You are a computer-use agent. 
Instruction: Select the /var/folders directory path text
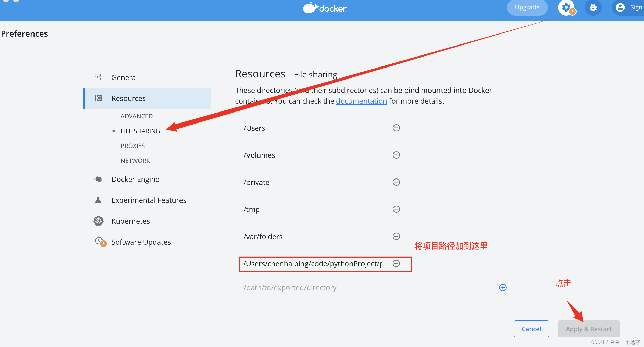(x=263, y=237)
